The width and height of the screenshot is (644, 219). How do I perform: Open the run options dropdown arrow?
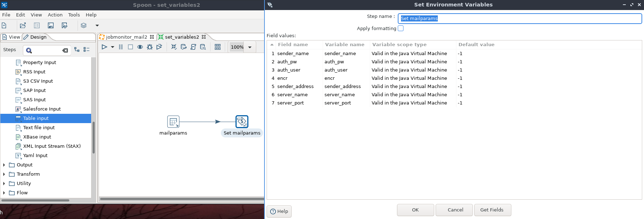(113, 47)
